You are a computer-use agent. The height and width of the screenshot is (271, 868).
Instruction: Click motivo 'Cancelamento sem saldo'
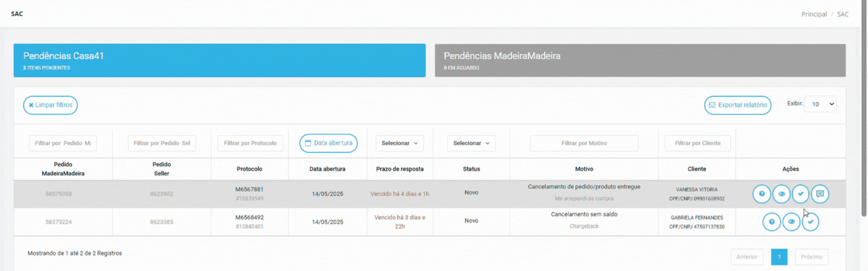tap(584, 215)
